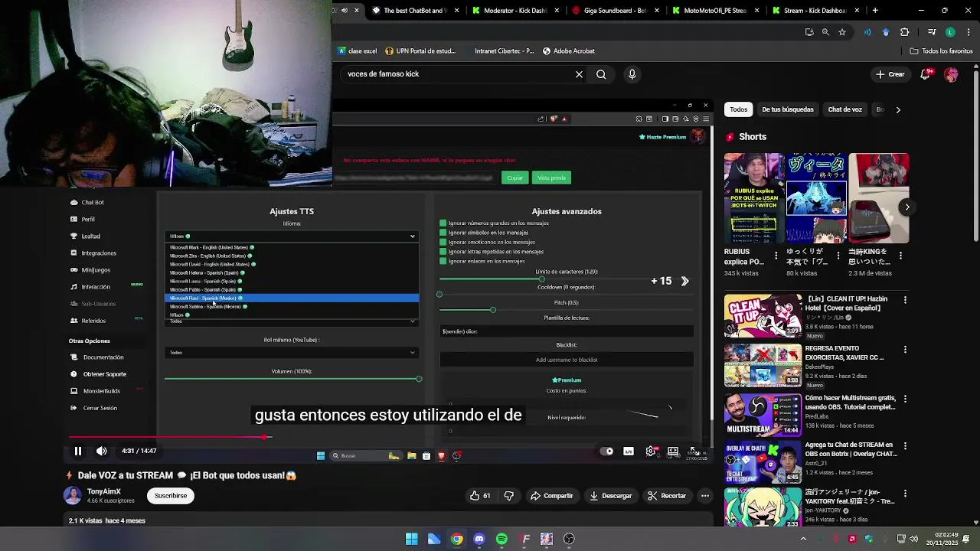Screen dimensions: 980x551
Task: Switch to theater mode in the player
Action: [673, 451]
